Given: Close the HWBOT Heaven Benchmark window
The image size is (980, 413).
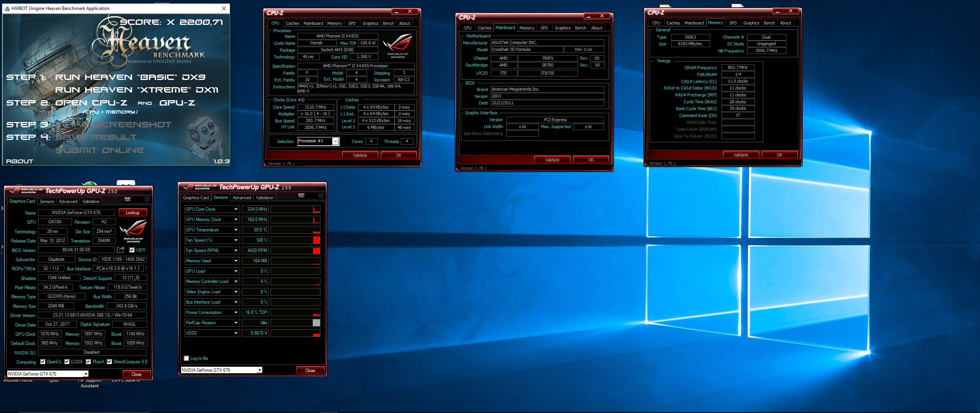Looking at the screenshot, I should [224, 8].
